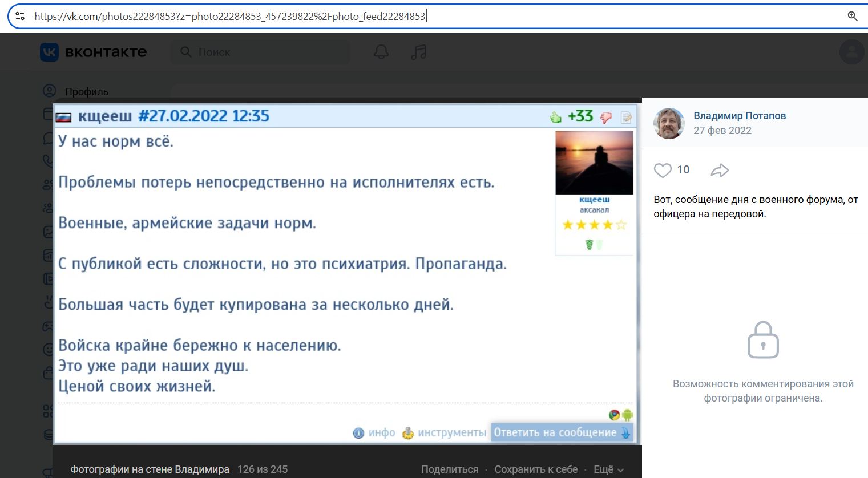
Task: Click the green medal icon under stars
Action: click(x=590, y=245)
